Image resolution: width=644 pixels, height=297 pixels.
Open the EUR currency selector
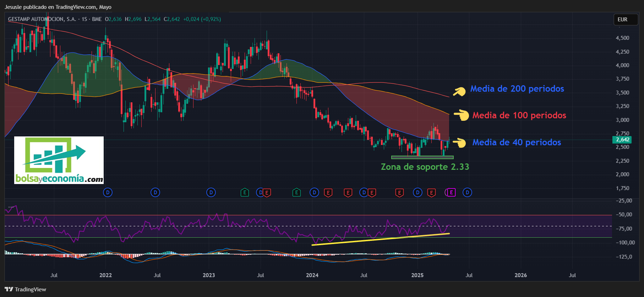pyautogui.click(x=626, y=20)
